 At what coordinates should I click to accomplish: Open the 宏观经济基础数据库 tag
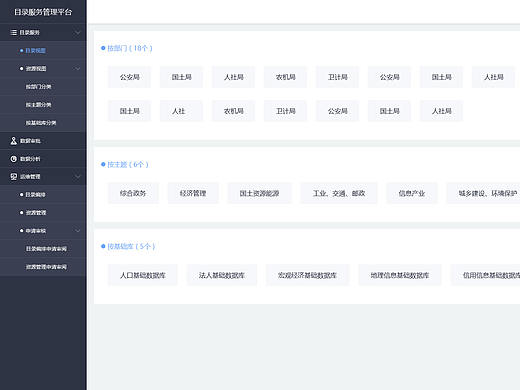307,275
